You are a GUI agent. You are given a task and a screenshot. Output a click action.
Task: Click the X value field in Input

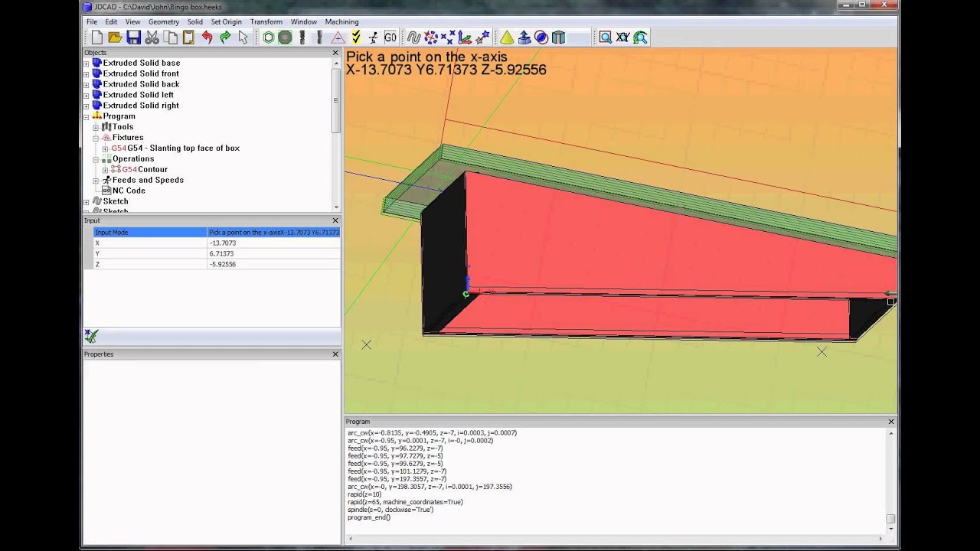point(274,243)
